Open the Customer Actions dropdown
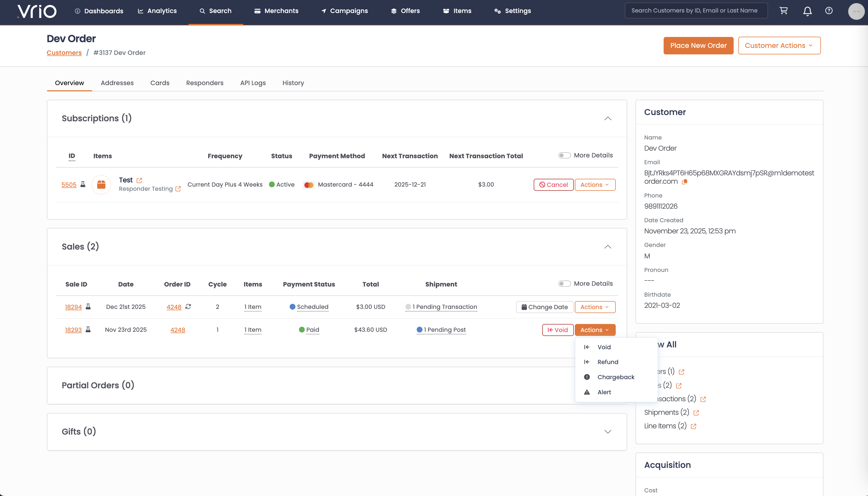The height and width of the screenshot is (496, 868). tap(779, 46)
